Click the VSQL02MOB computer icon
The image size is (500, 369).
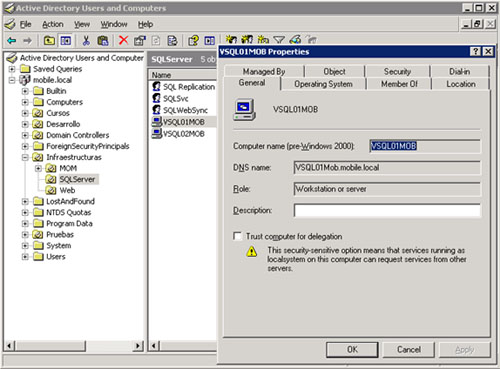click(x=156, y=133)
